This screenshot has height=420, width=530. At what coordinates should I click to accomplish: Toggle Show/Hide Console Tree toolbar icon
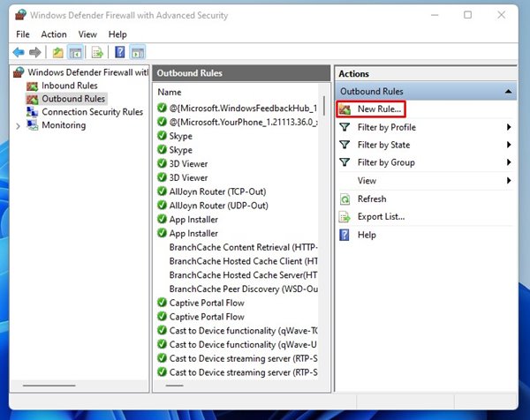click(x=75, y=52)
